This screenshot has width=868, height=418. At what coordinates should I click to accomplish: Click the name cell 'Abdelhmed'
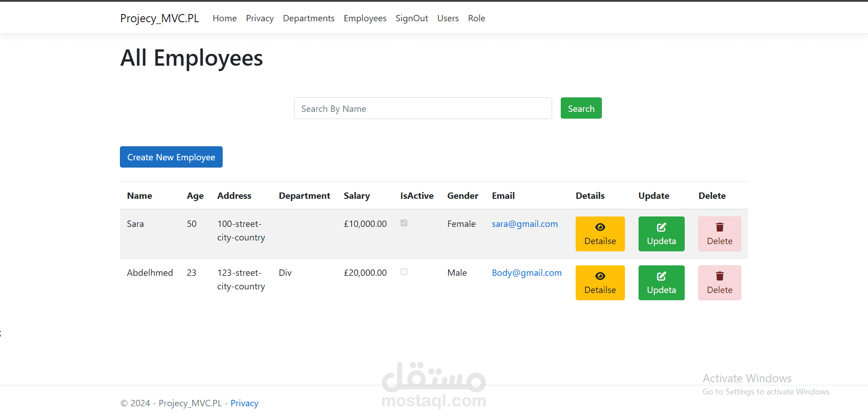pos(150,273)
